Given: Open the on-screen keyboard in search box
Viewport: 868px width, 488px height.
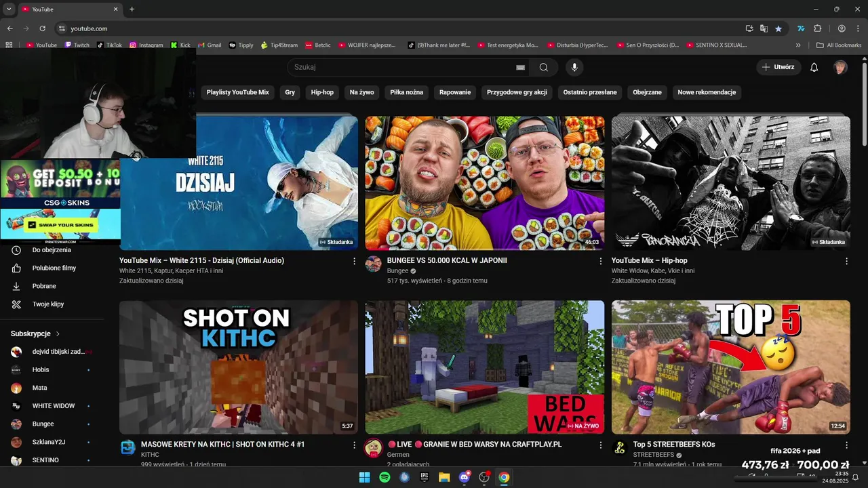Looking at the screenshot, I should 520,67.
